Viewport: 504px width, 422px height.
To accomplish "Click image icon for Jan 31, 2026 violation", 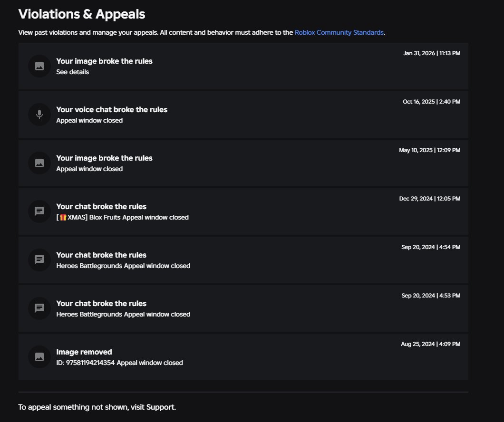I will pos(39,66).
